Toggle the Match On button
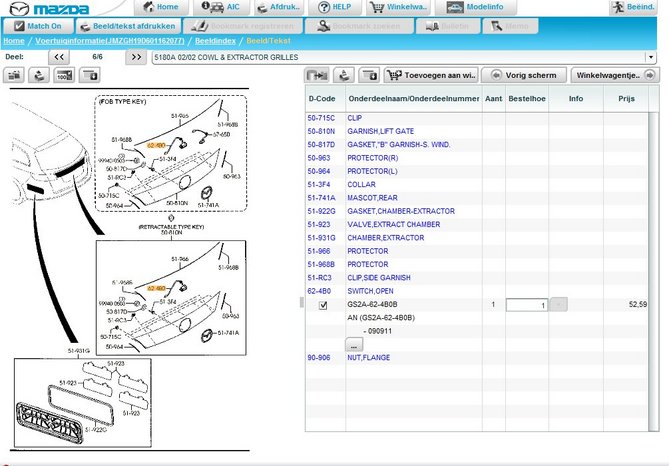The width and height of the screenshot is (669, 466). point(38,25)
